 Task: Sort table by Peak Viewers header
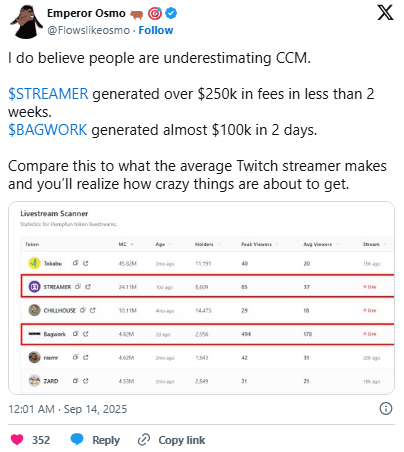pyautogui.click(x=256, y=244)
